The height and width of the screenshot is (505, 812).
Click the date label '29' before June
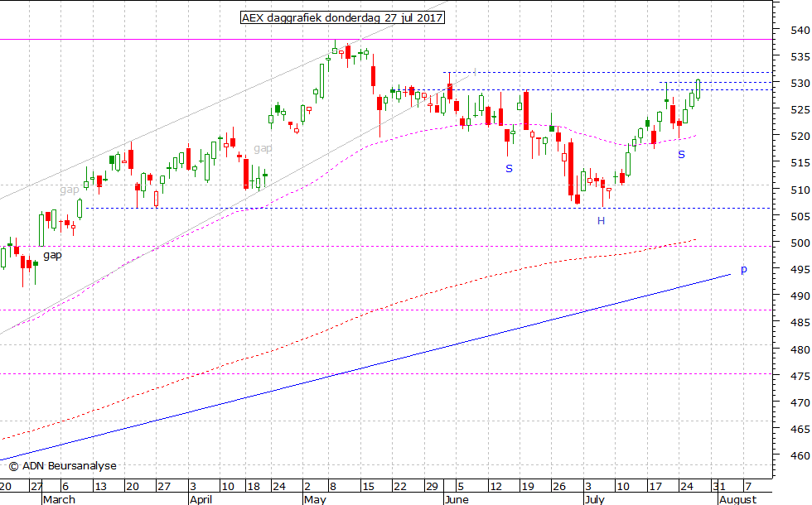point(432,487)
